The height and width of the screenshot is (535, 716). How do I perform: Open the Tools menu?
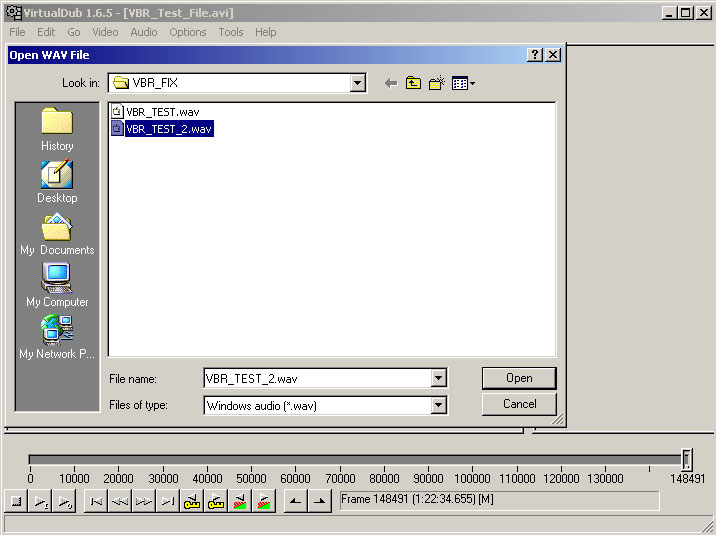(x=231, y=32)
